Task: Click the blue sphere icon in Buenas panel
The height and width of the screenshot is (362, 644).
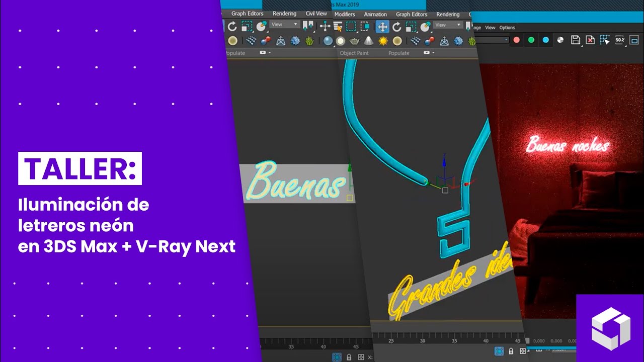Action: coord(328,41)
